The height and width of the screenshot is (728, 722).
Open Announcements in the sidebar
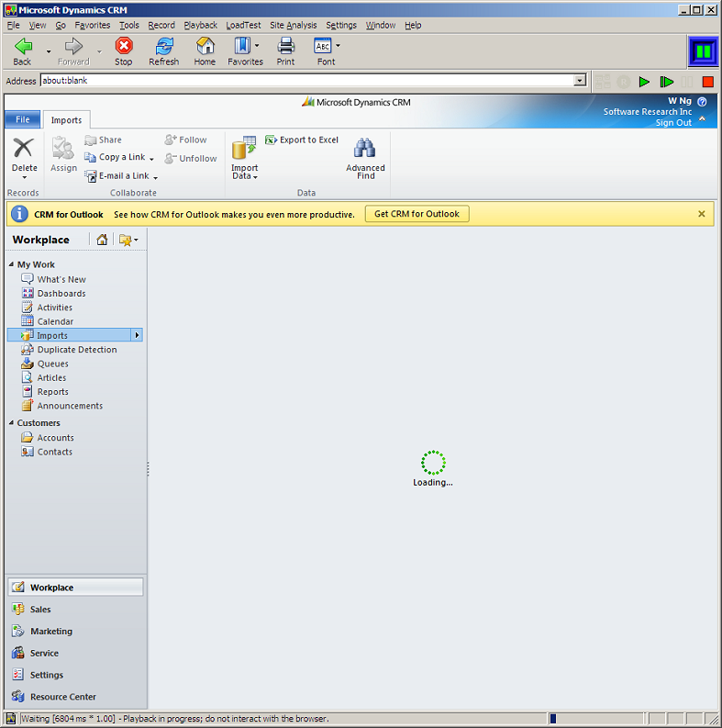coord(70,406)
